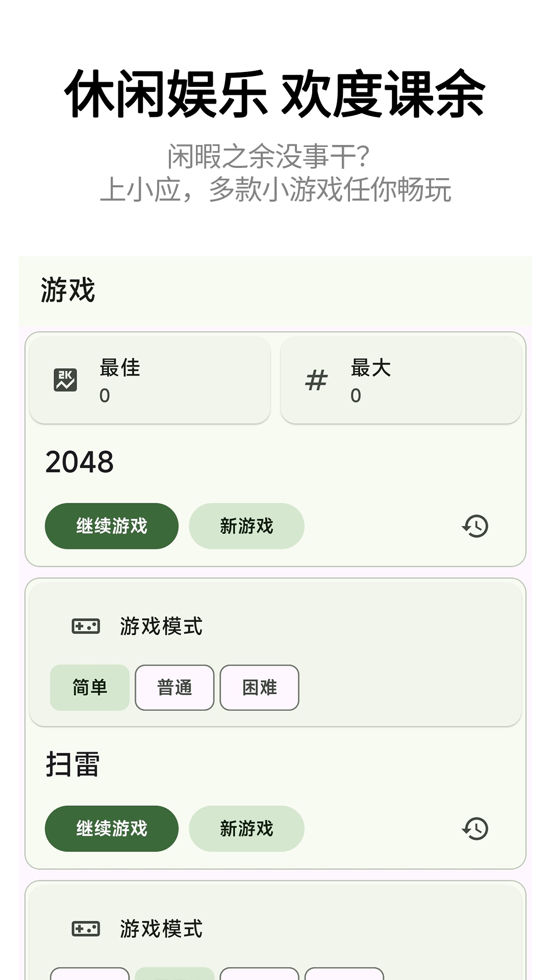Click the 2048 game title
The height and width of the screenshot is (980, 551).
pyautogui.click(x=80, y=462)
